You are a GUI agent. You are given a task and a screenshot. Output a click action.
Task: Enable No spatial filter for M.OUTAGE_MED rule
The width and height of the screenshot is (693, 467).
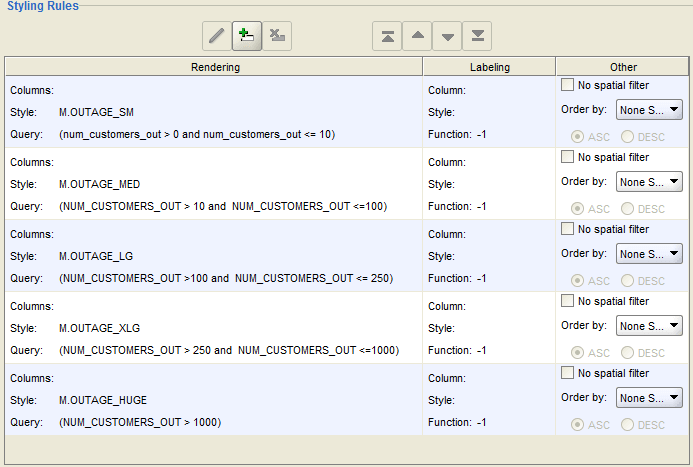(567, 157)
